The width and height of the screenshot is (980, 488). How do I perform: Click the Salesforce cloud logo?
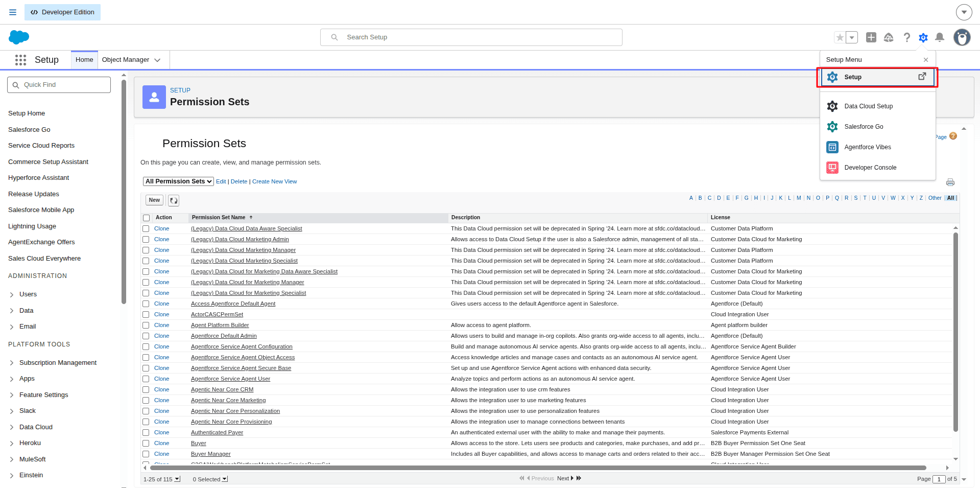pyautogui.click(x=19, y=37)
